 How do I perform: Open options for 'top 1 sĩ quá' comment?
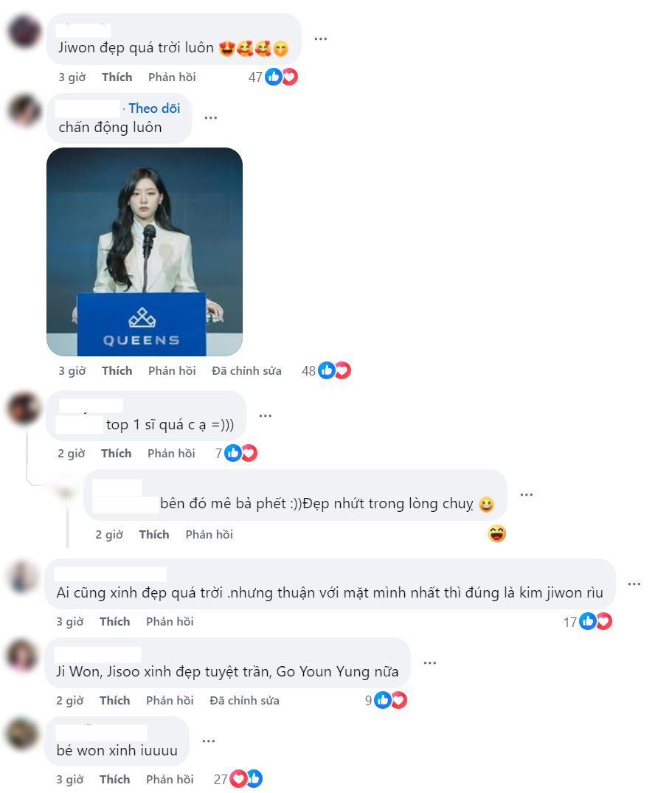(265, 416)
